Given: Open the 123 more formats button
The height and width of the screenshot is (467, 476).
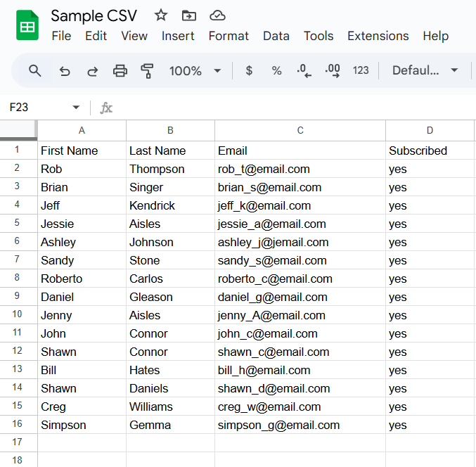Looking at the screenshot, I should point(361,70).
